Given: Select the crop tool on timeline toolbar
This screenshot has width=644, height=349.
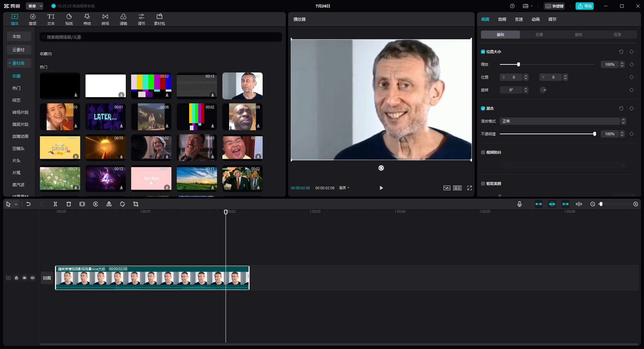Looking at the screenshot, I should (136, 204).
